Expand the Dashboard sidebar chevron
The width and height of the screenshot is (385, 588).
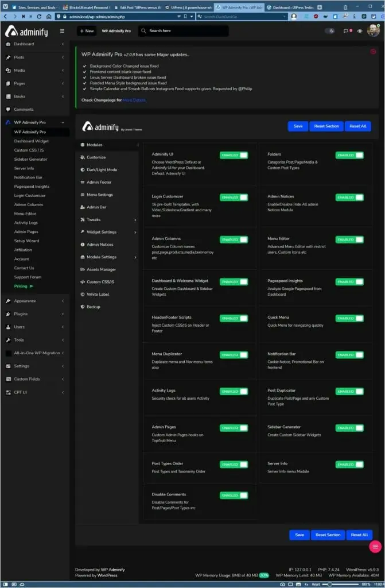pos(63,44)
